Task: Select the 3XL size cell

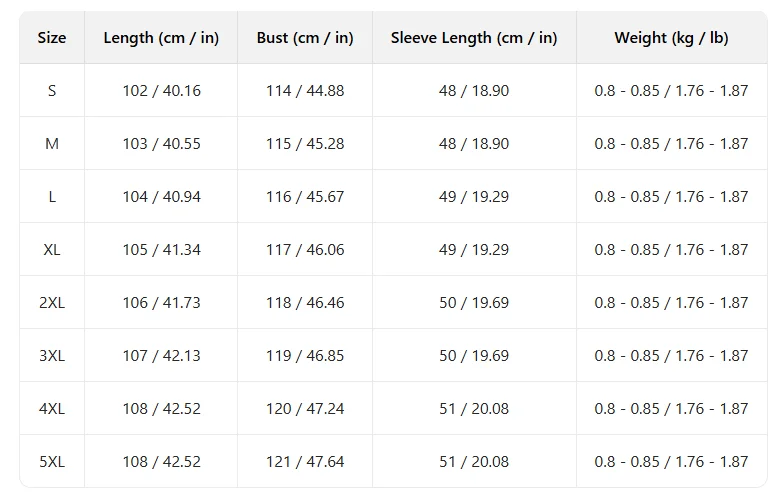Action: pos(52,356)
